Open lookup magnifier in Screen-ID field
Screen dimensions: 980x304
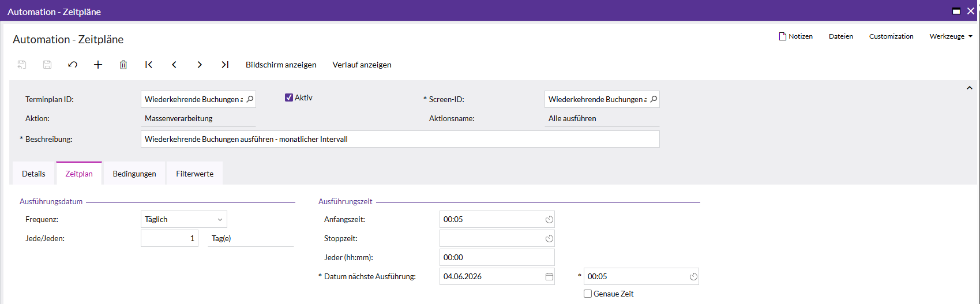(x=654, y=99)
